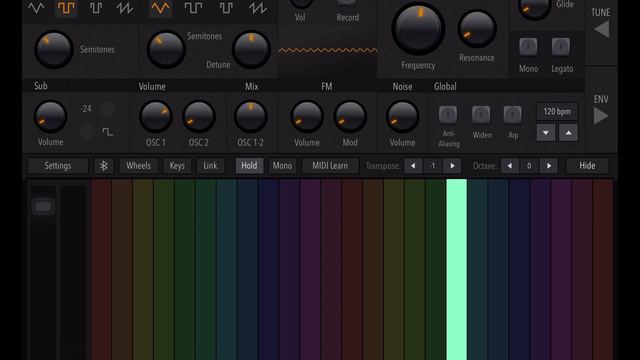Image resolution: width=640 pixels, height=360 pixels.
Task: Click oscillator 1's Semitones knob
Action: 53,49
